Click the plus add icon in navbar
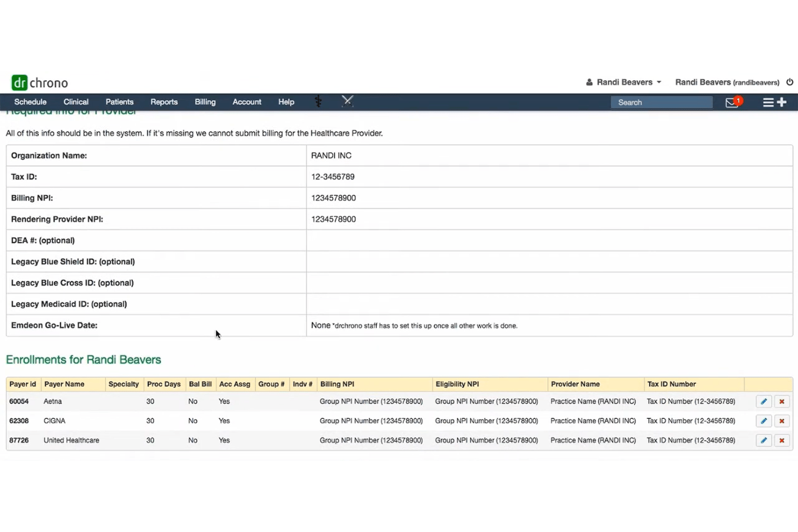The width and height of the screenshot is (798, 532). tap(781, 102)
